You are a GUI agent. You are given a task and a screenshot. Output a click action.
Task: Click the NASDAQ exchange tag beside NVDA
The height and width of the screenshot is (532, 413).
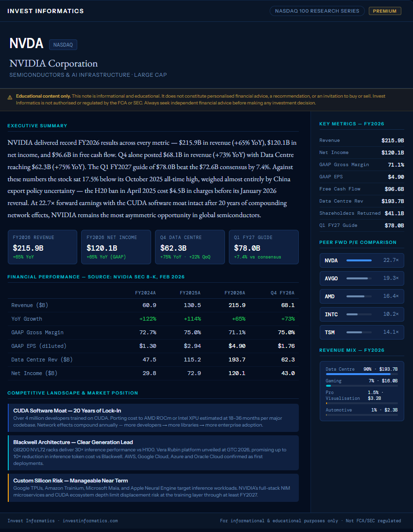tap(63, 44)
